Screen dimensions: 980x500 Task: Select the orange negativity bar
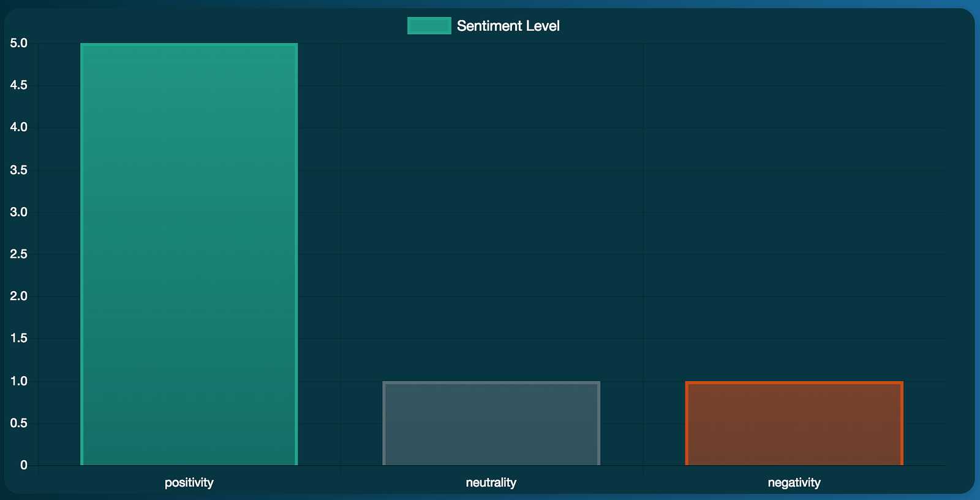pos(794,423)
